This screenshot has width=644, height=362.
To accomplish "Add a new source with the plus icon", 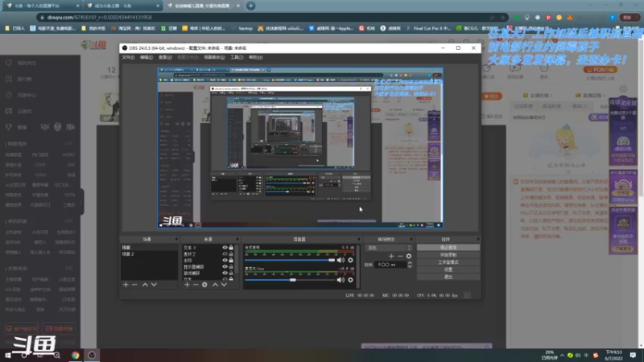I will point(187,285).
